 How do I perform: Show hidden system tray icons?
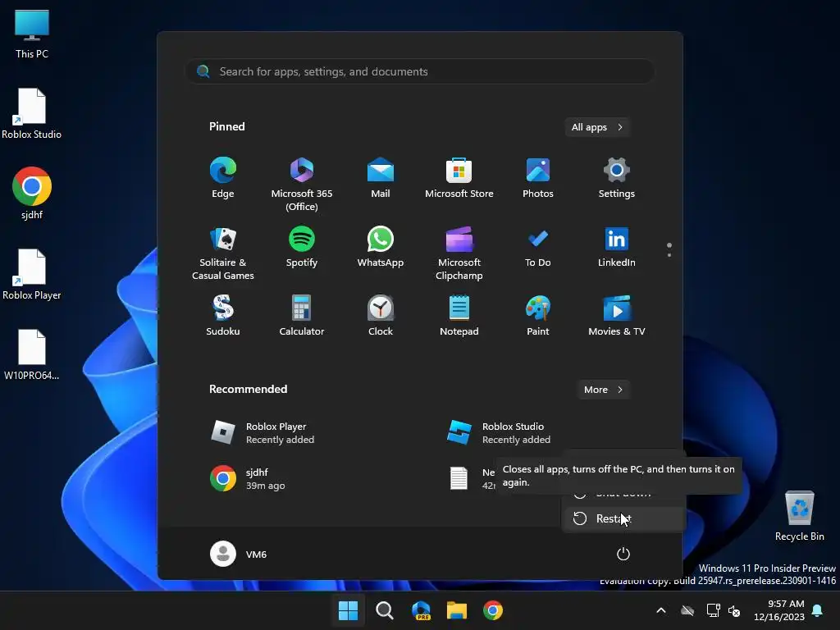tap(661, 610)
